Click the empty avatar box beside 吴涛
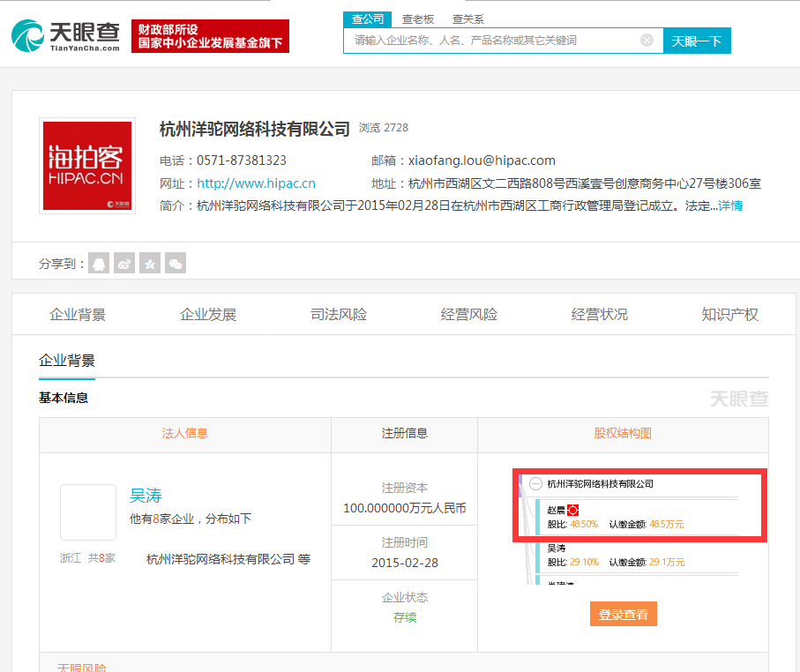The image size is (800, 672). (x=88, y=512)
